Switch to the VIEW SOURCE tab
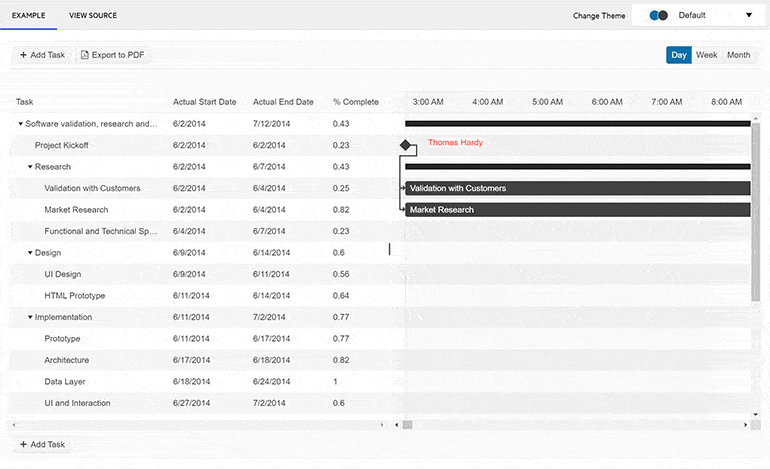The width and height of the screenshot is (770, 469). pos(93,15)
